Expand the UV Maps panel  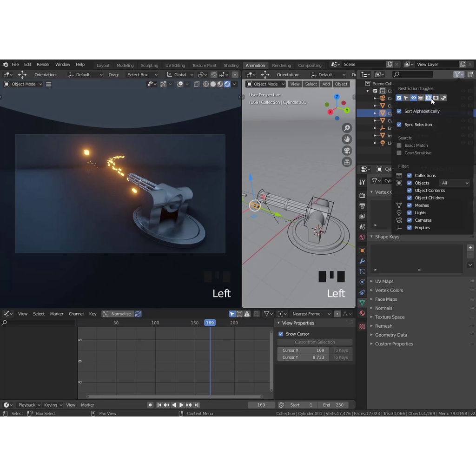[384, 281]
